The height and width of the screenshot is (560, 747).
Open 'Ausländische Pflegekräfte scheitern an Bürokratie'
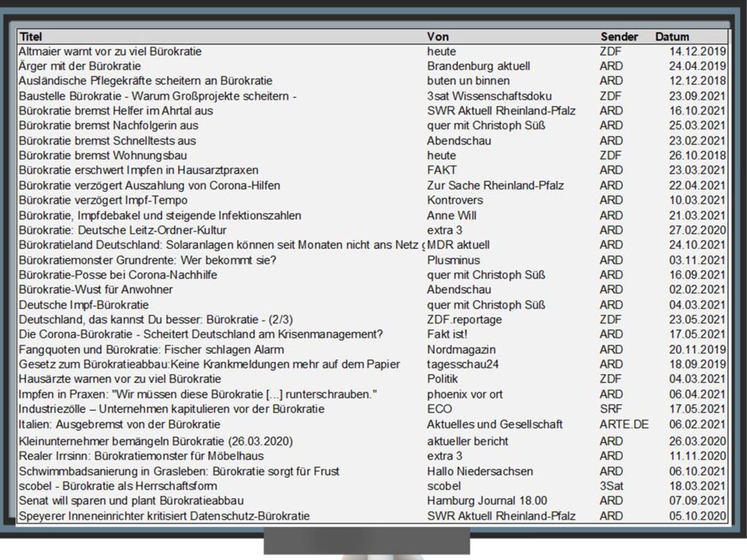373,81
